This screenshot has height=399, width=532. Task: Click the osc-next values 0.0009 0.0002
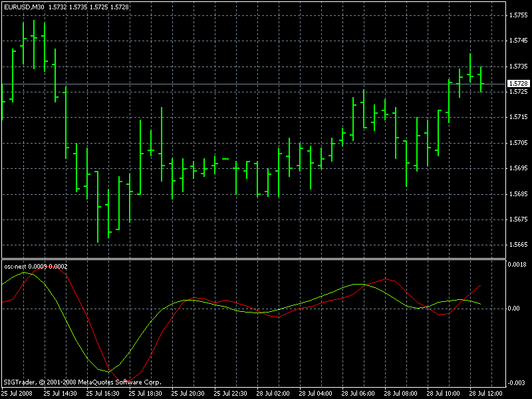(x=48, y=267)
